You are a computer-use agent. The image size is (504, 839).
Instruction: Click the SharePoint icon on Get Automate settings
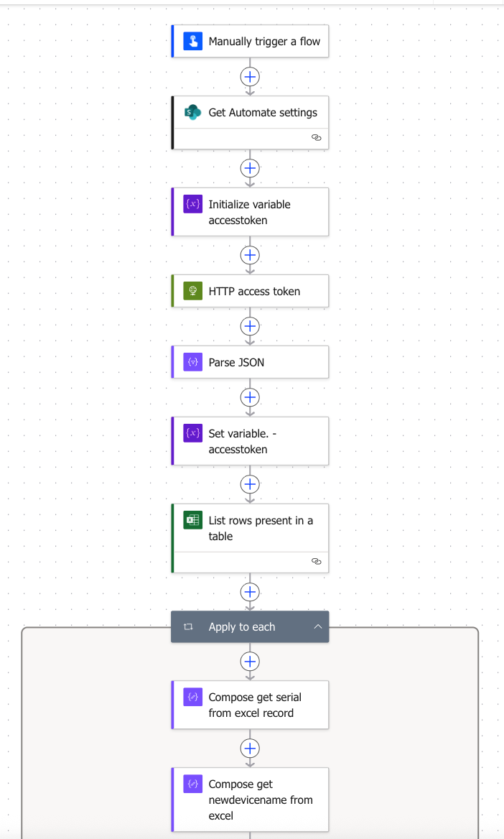191,113
